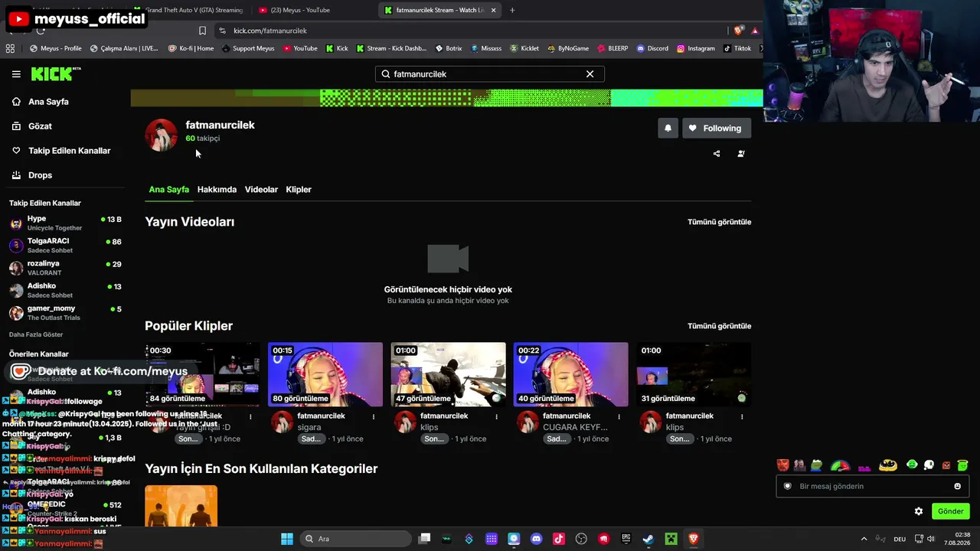Open the BLEERP bookmark

click(612, 48)
